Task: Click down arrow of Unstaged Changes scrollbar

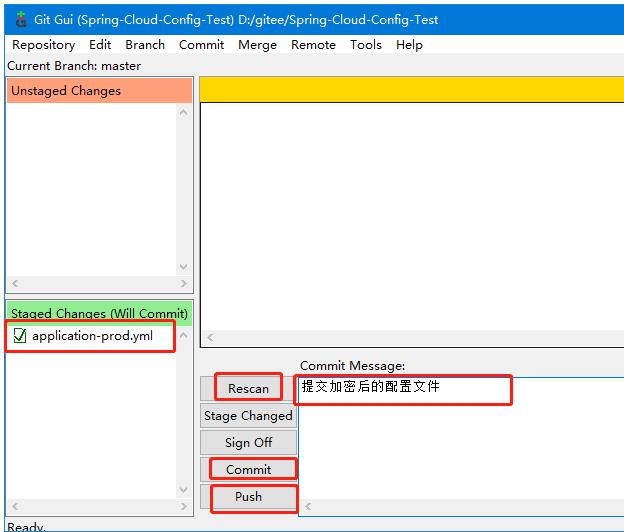Action: tap(183, 267)
